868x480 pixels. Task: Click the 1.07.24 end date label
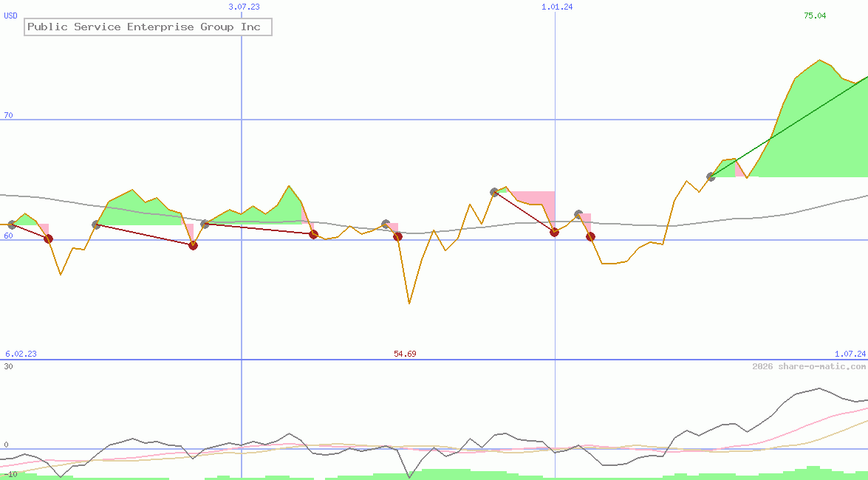coord(850,354)
